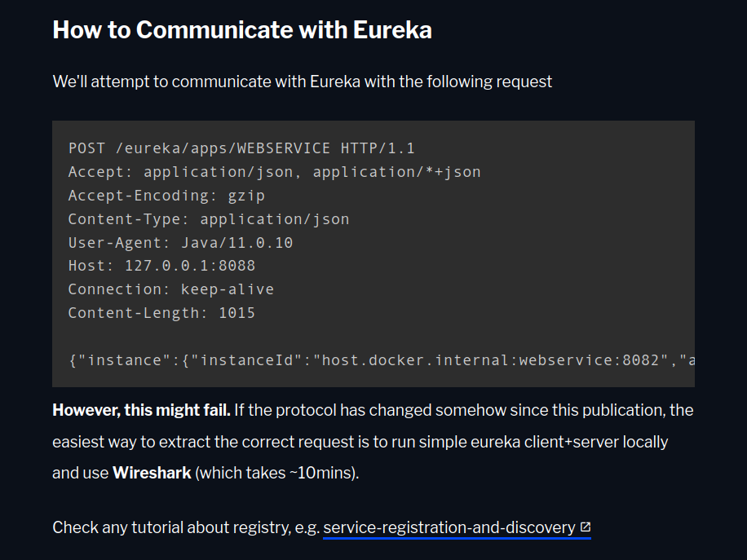Click the 'Check any tutorial about registry' text

pyautogui.click(x=171, y=527)
